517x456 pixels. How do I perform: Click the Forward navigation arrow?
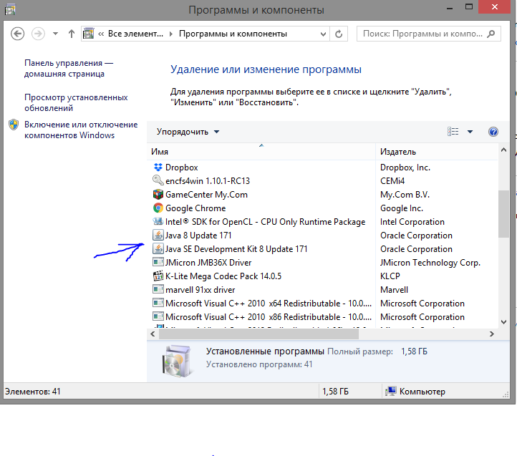[x=38, y=34]
